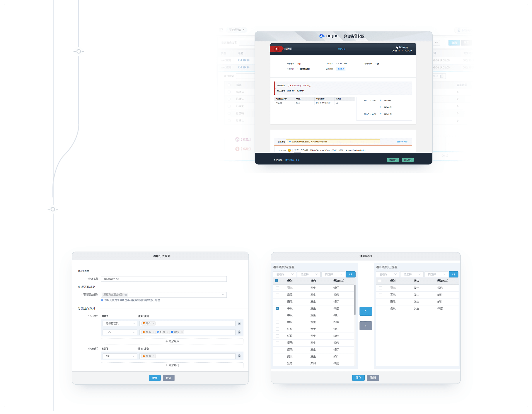Click 保存 in the 通知规则 dialog
This screenshot has height=414, width=532.
coord(358,378)
